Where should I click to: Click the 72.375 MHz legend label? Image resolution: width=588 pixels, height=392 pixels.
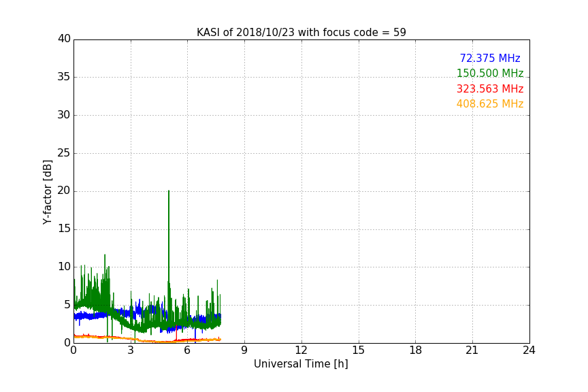[490, 58]
